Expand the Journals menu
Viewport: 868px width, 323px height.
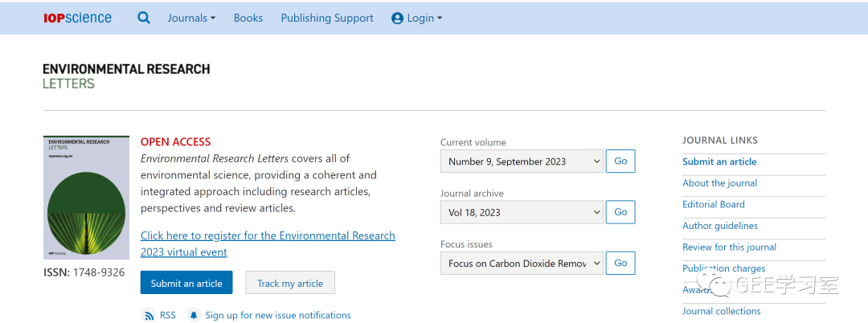191,18
